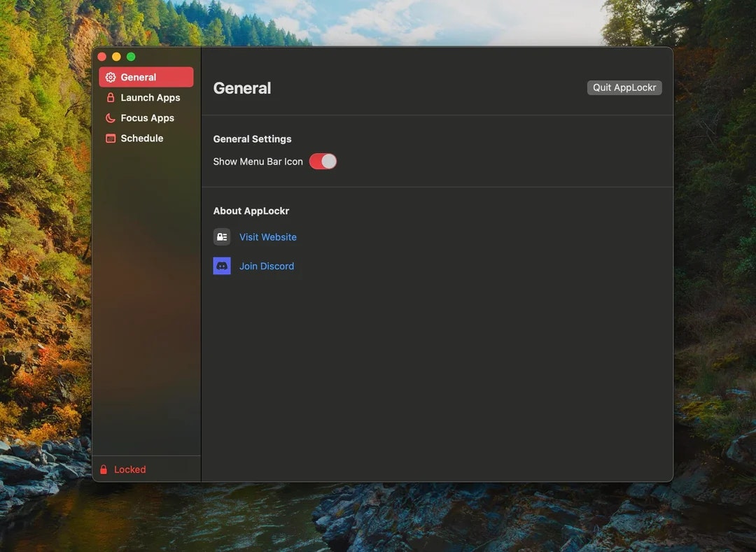
Task: Switch to the Focus Apps section
Action: [146, 118]
